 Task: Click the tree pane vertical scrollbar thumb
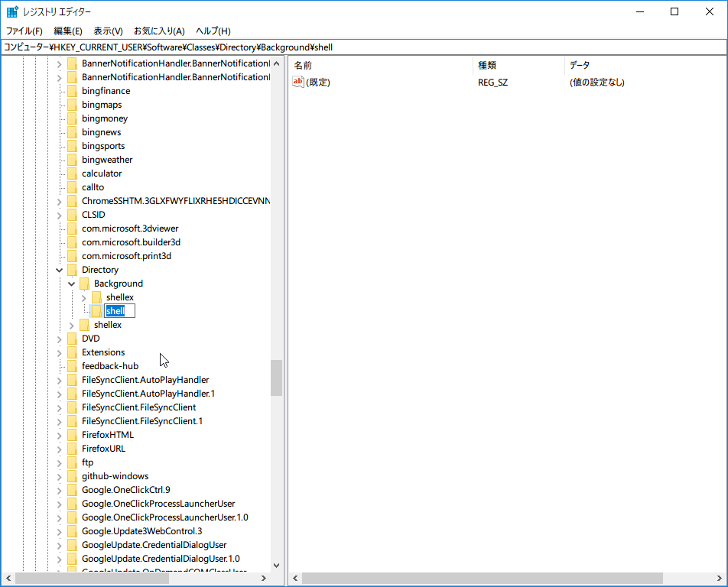(276, 378)
